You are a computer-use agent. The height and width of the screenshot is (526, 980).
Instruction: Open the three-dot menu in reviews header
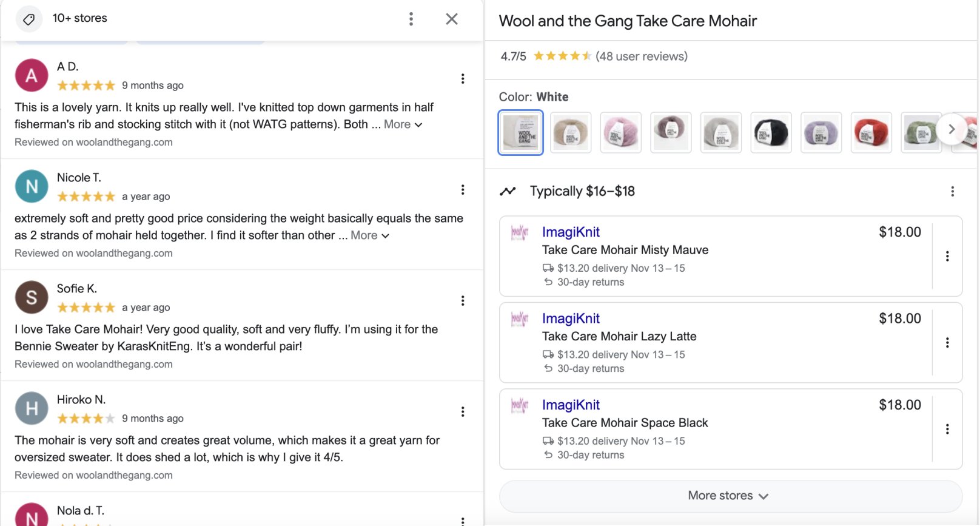click(x=411, y=19)
